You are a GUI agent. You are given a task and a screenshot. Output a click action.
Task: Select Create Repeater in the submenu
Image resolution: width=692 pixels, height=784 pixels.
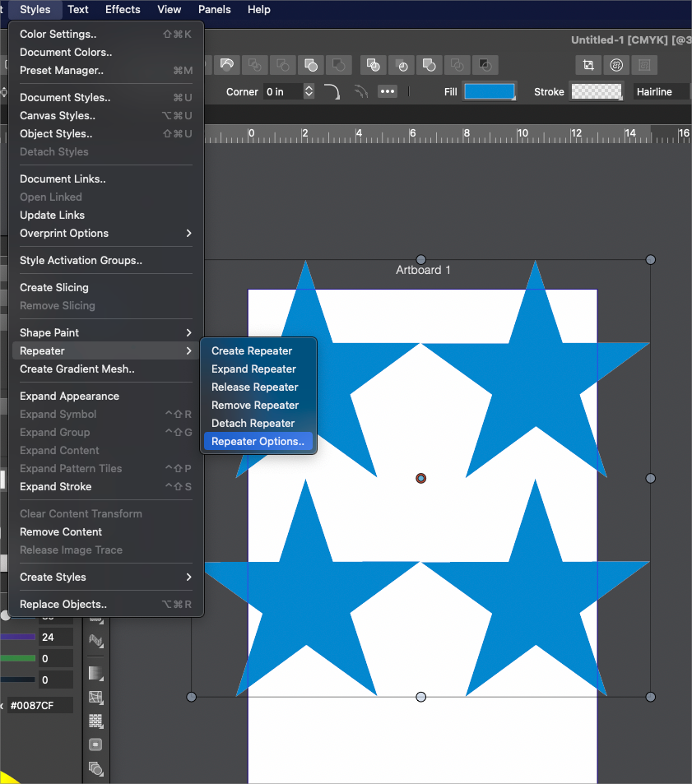[252, 350]
